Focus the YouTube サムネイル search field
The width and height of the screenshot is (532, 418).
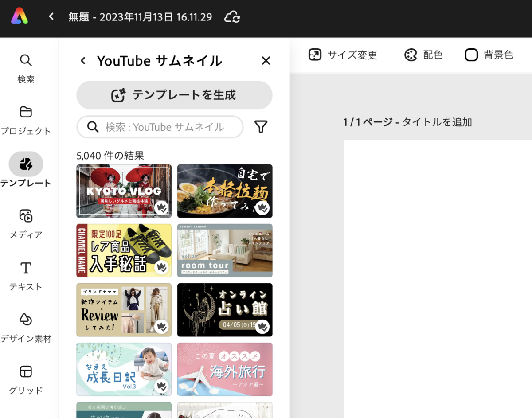pos(160,127)
